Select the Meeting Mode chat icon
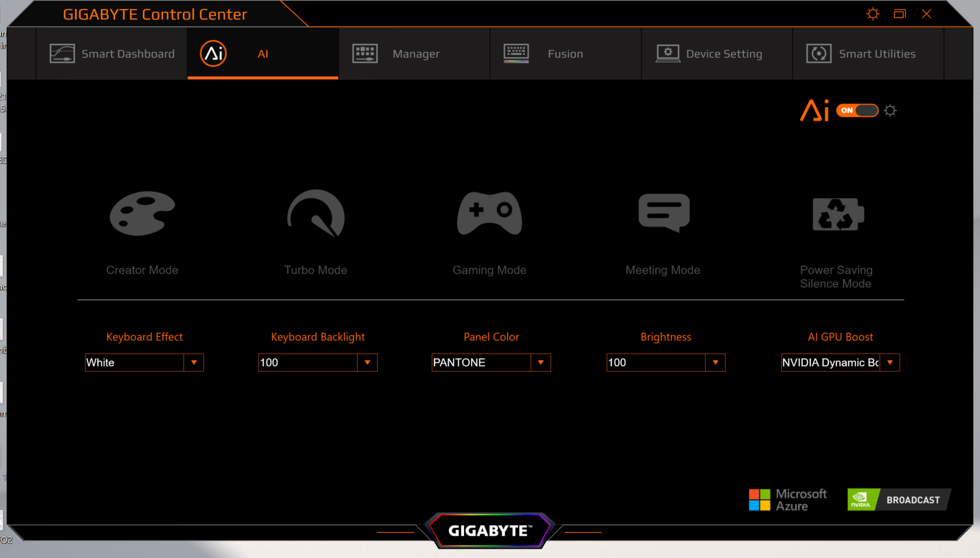Image resolution: width=980 pixels, height=558 pixels. click(664, 212)
